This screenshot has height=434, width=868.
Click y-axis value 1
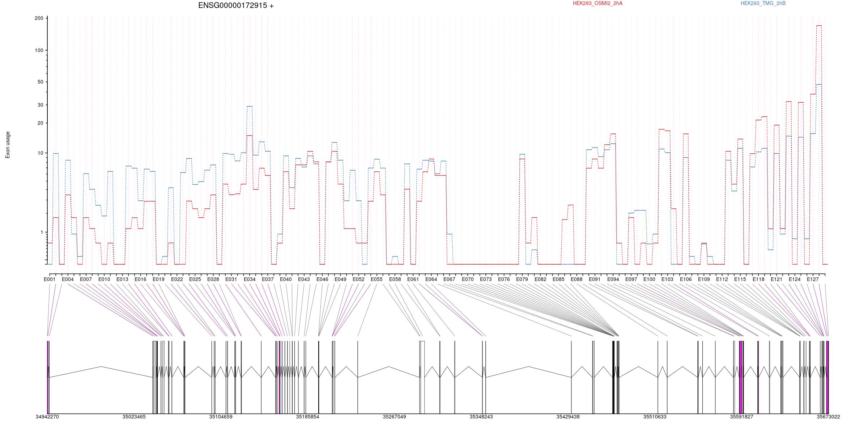pyautogui.click(x=42, y=232)
